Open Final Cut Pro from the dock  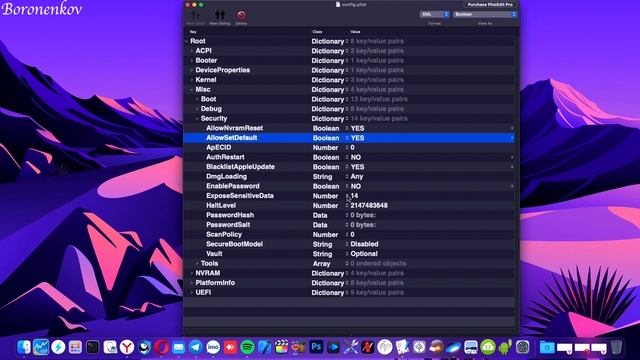282,347
